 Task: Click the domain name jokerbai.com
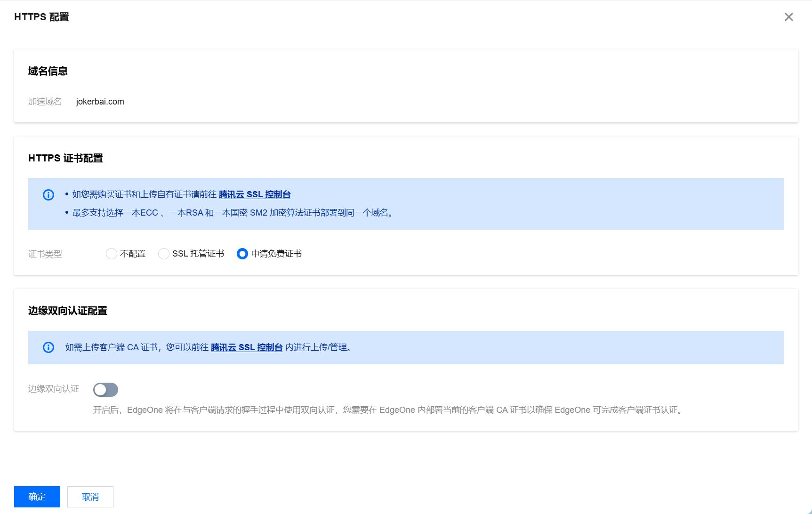coord(100,102)
